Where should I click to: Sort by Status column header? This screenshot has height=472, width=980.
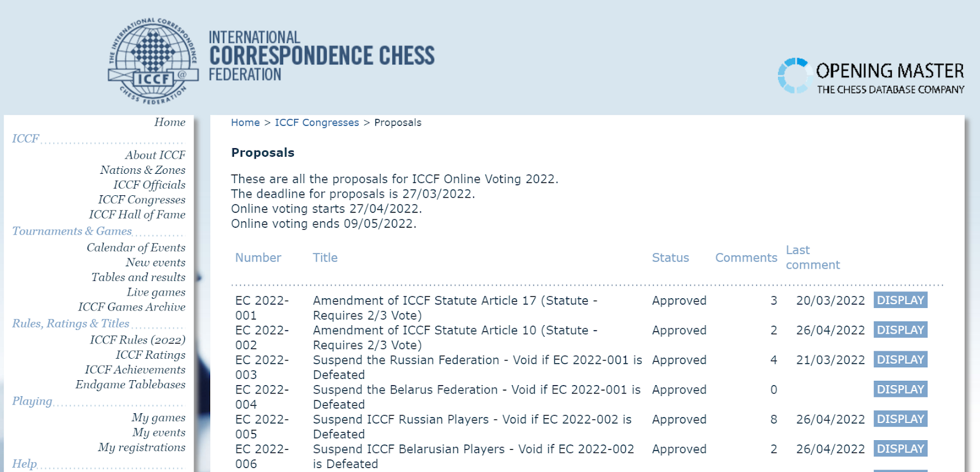tap(670, 258)
